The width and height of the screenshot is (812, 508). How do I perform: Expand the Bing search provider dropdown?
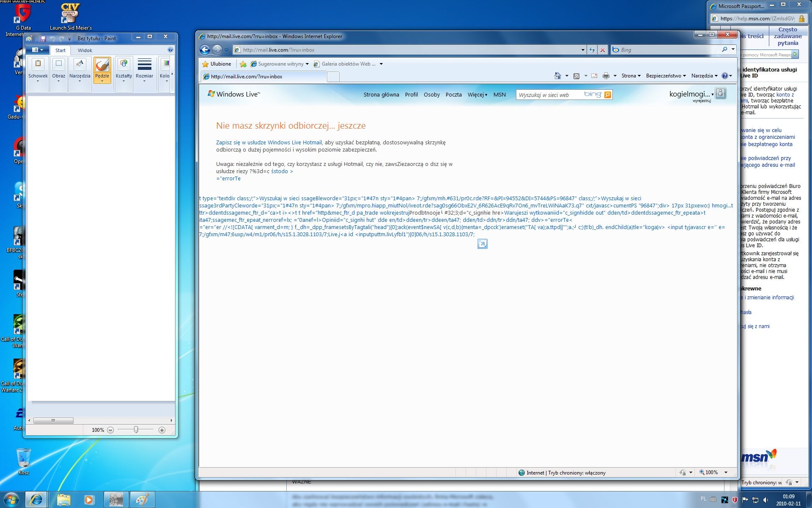(733, 50)
